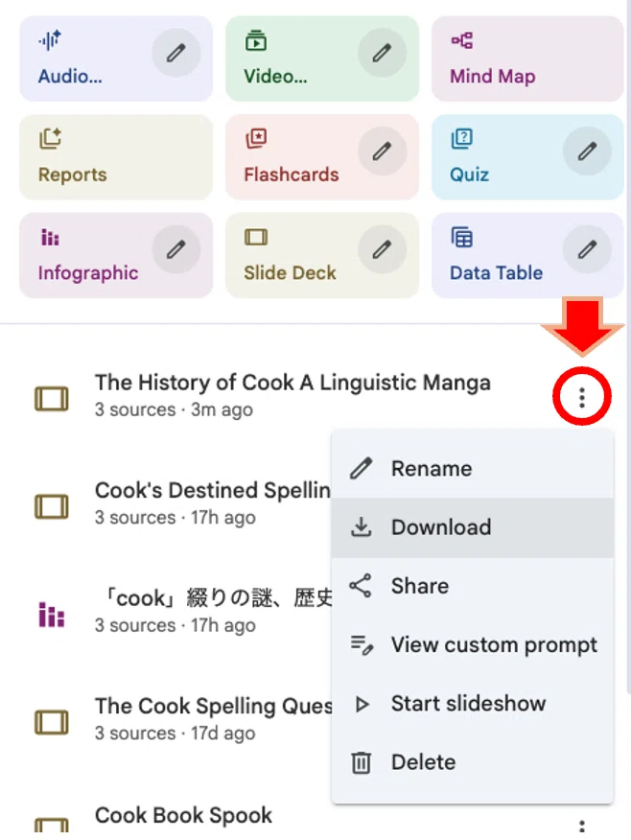631x840 pixels.
Task: Open three-dot menu for History of Cook
Action: coord(582,397)
